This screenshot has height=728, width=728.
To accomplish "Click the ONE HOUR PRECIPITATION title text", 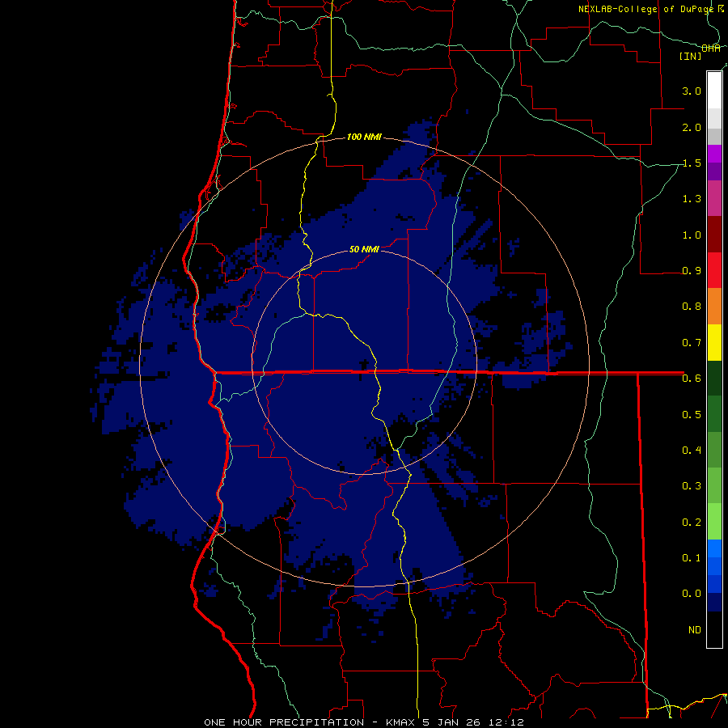I will coord(284,722).
